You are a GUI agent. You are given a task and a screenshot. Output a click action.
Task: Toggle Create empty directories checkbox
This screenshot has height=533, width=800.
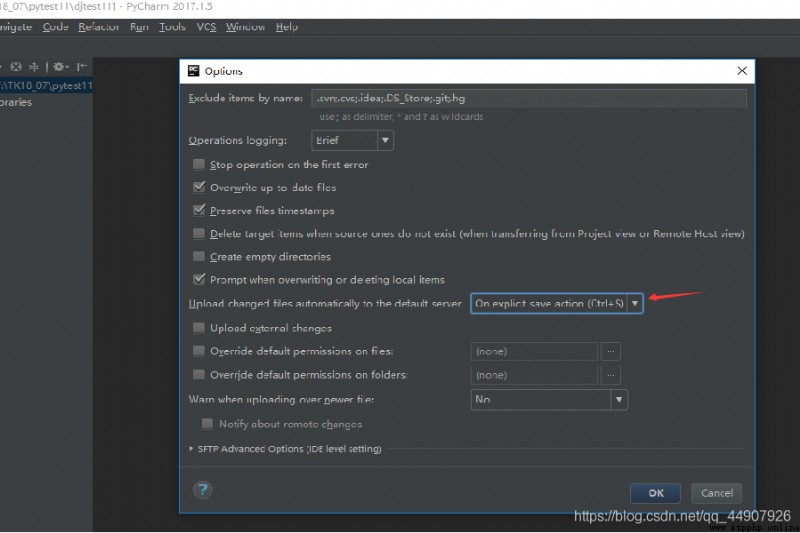pyautogui.click(x=199, y=256)
